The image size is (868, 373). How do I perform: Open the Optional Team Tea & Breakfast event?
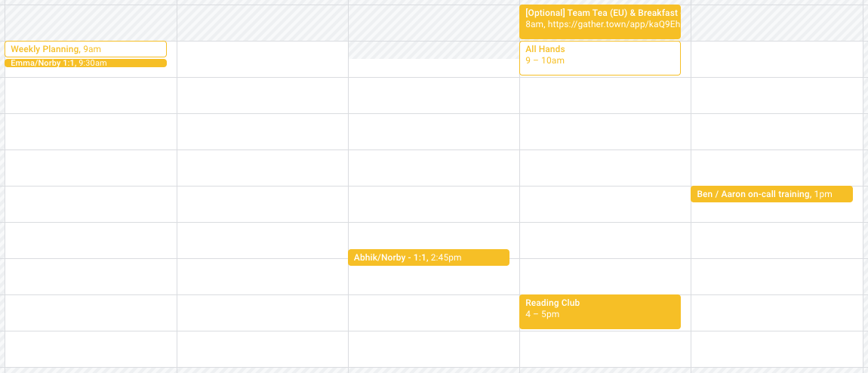pyautogui.click(x=599, y=14)
